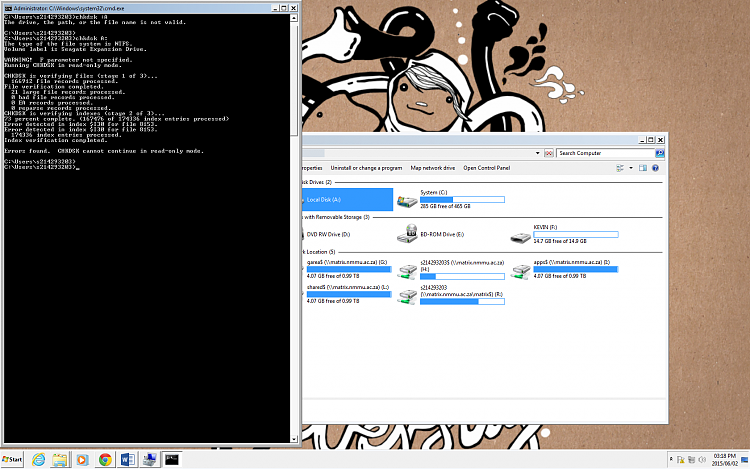Viewport: 750px width, 469px height.
Task: Click the Properties toolbar item
Action: tap(312, 168)
